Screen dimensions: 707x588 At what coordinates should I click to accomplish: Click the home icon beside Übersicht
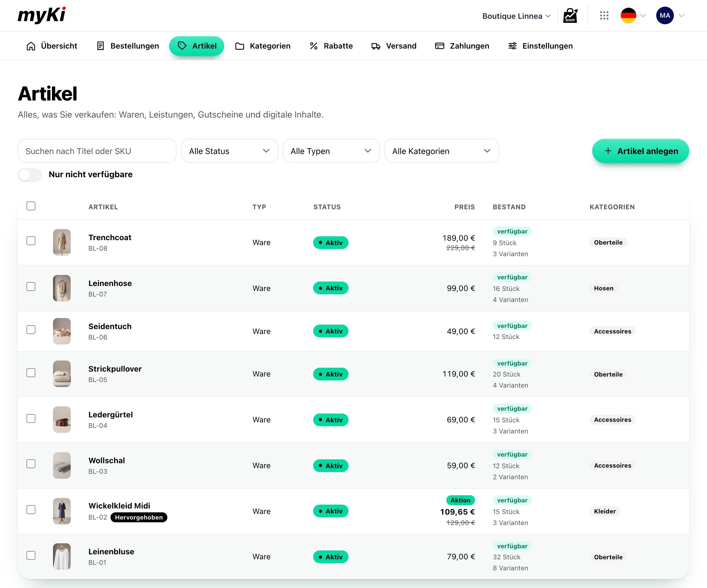tap(31, 46)
